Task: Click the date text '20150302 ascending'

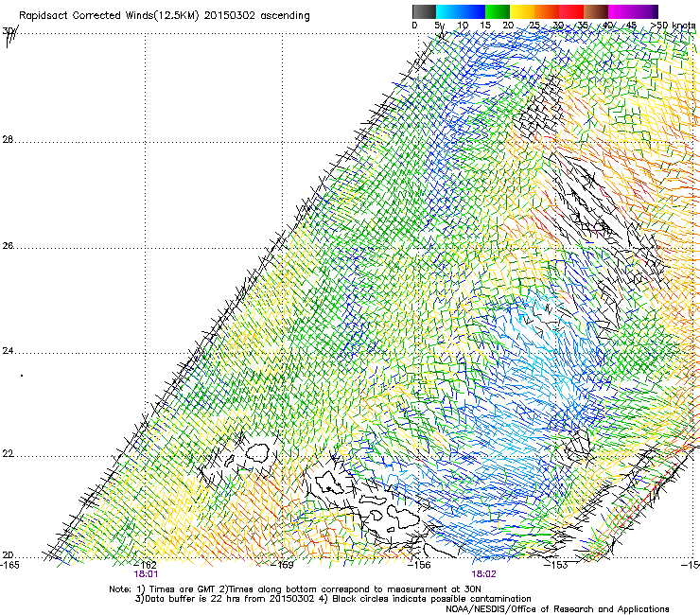Action: coord(256,16)
